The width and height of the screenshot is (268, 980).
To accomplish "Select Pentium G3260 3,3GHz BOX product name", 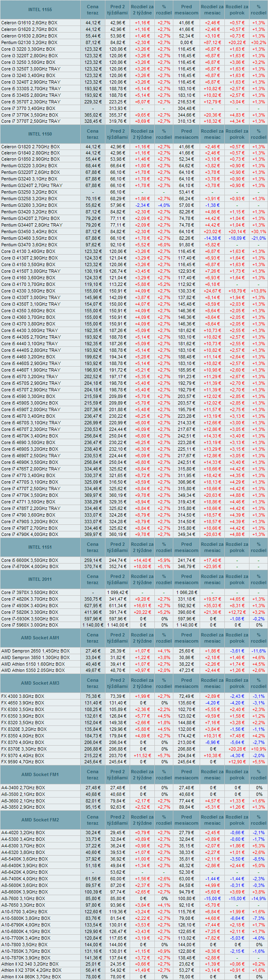I will pyautogui.click(x=29, y=205).
